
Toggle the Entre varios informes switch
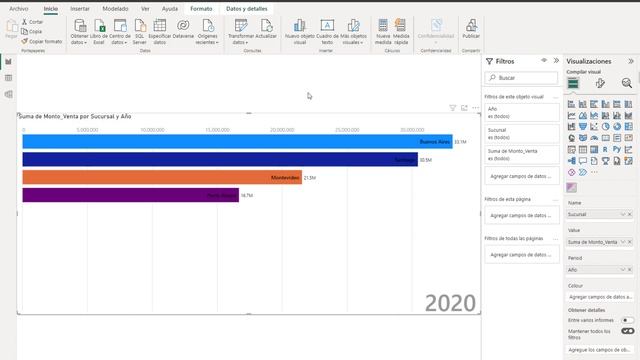[627, 320]
